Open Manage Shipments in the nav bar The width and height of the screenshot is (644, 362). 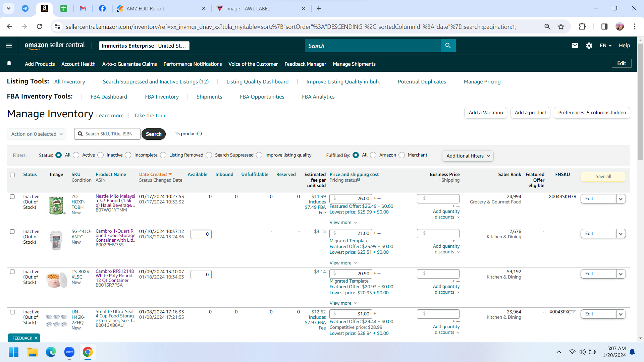point(354,64)
